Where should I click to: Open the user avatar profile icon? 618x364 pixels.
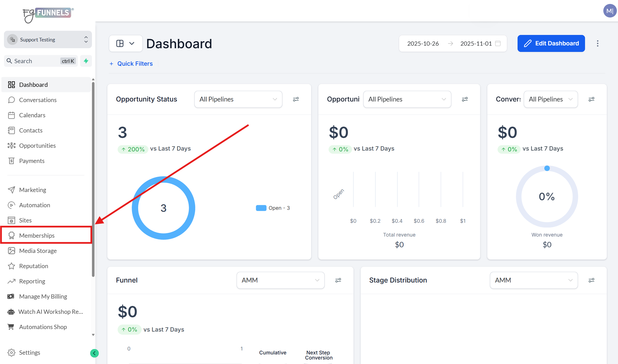[610, 11]
